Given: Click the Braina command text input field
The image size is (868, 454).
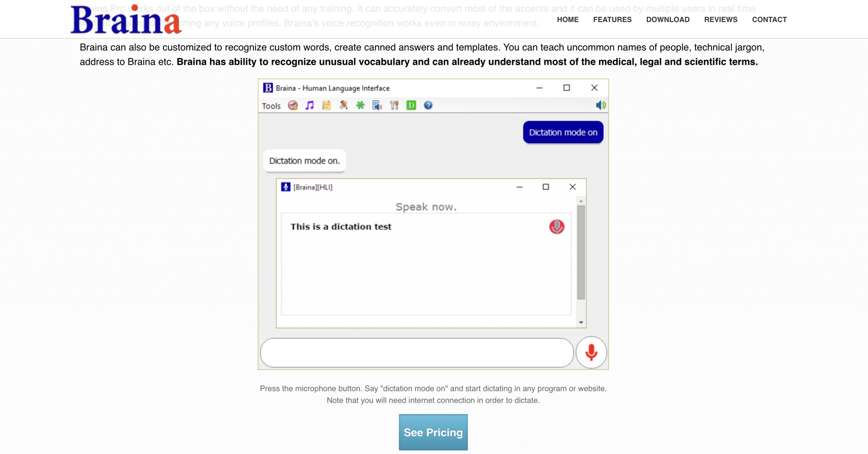Looking at the screenshot, I should pyautogui.click(x=417, y=353).
